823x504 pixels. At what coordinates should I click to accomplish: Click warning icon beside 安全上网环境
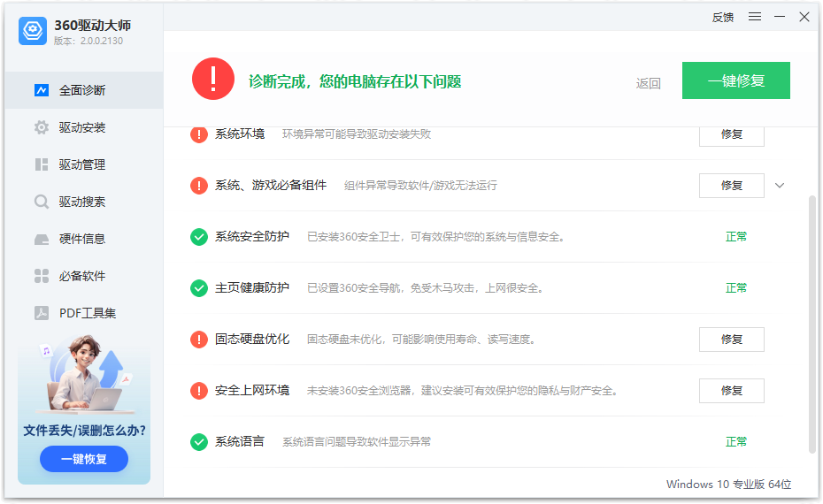point(199,391)
